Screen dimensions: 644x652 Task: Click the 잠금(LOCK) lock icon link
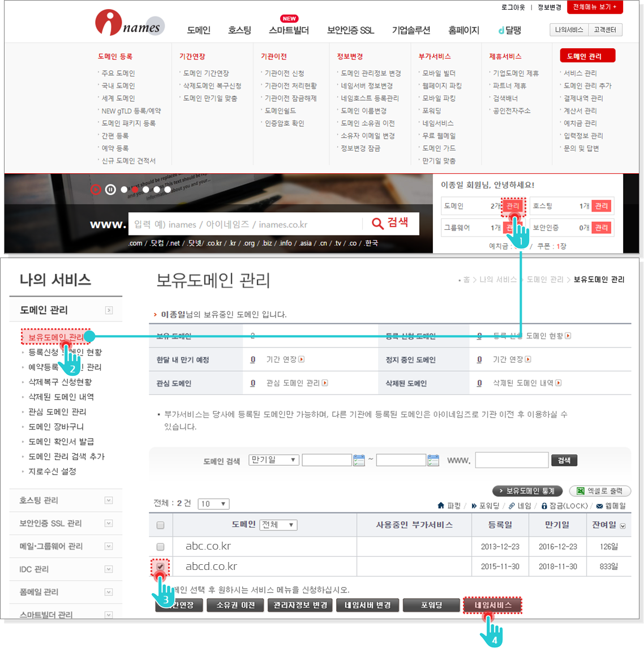[x=564, y=505]
